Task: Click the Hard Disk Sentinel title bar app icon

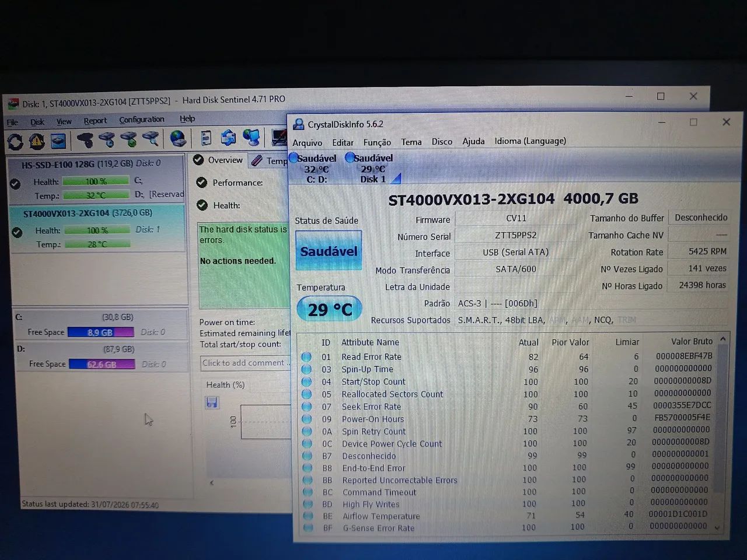Action: pyautogui.click(x=13, y=104)
